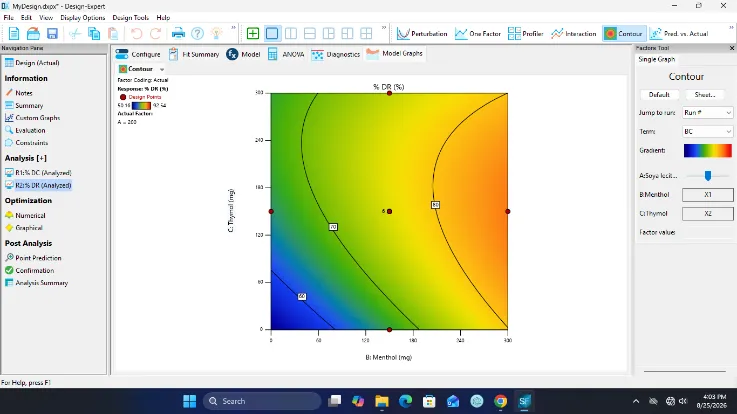Select the two vertical panes layout icon
This screenshot has height=414, width=737.
click(x=291, y=33)
